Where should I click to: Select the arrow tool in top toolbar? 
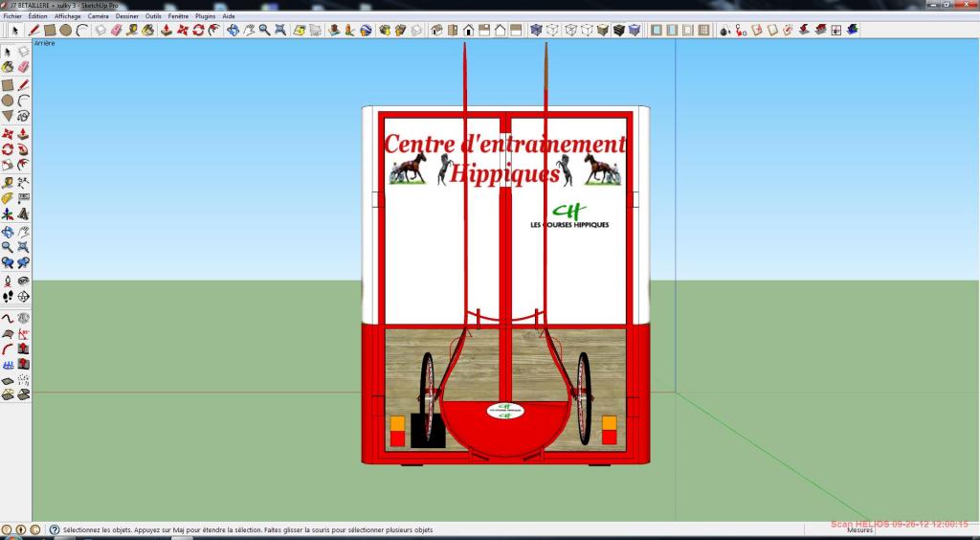[x=15, y=30]
